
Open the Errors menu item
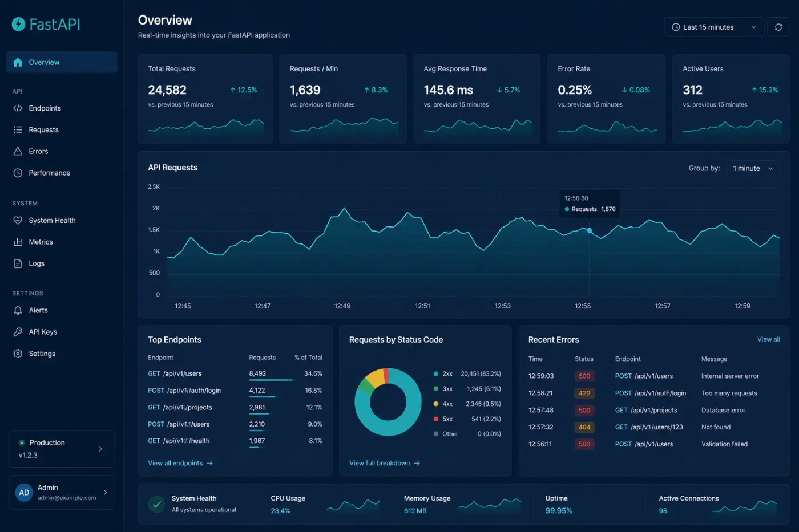coord(62,151)
